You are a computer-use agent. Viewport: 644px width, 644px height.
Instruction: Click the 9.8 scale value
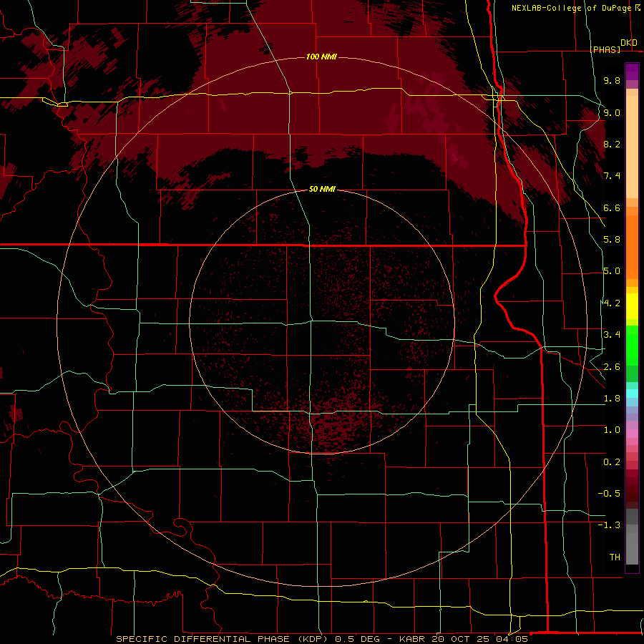(x=612, y=80)
